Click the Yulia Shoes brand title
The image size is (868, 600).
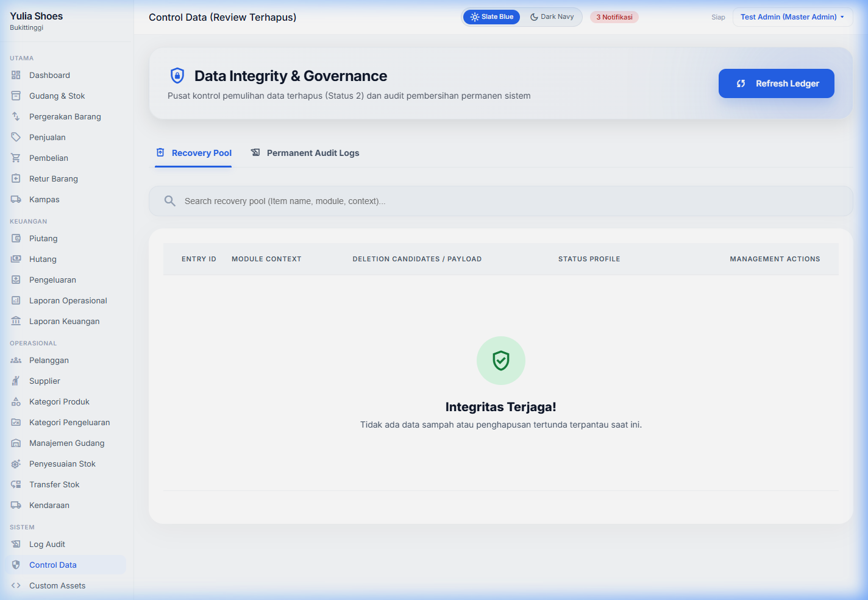pyautogui.click(x=37, y=16)
